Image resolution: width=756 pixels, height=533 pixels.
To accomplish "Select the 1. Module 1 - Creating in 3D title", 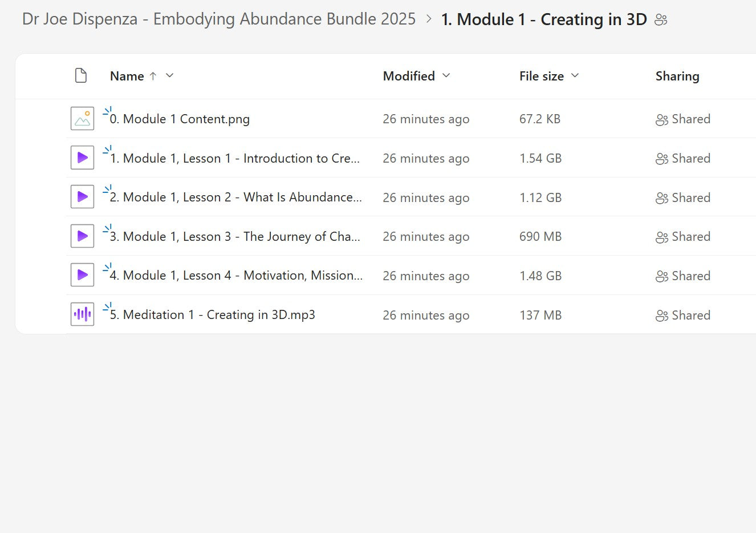I will click(x=544, y=19).
